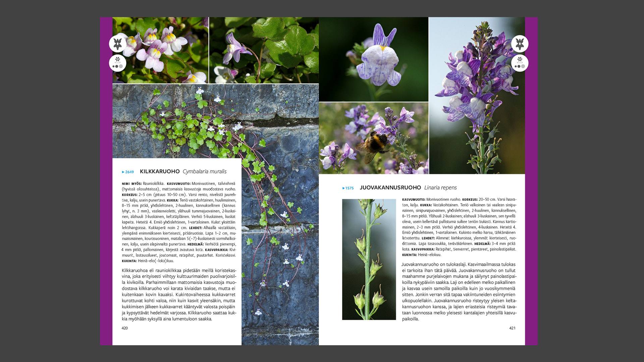Click left page flower-size dots icon

(117, 63)
